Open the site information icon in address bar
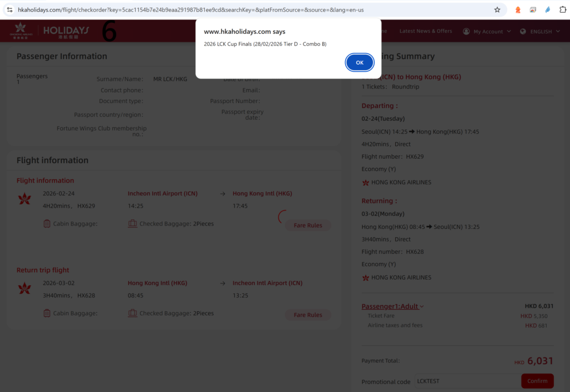Image resolution: width=570 pixels, height=392 pixels. [9, 9]
